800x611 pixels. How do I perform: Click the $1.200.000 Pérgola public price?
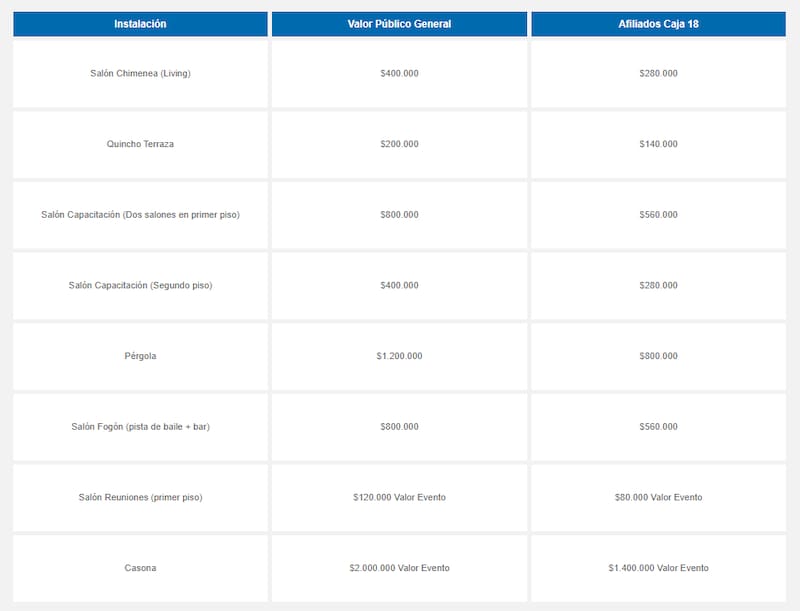click(399, 356)
